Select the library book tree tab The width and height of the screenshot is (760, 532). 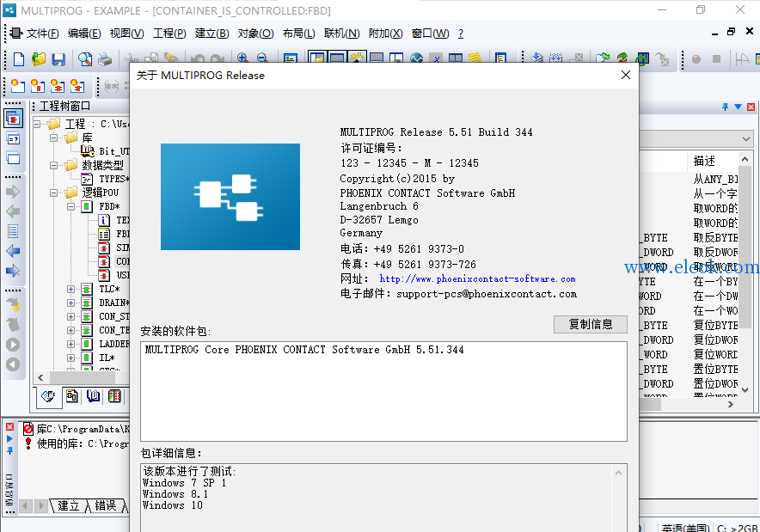click(93, 396)
